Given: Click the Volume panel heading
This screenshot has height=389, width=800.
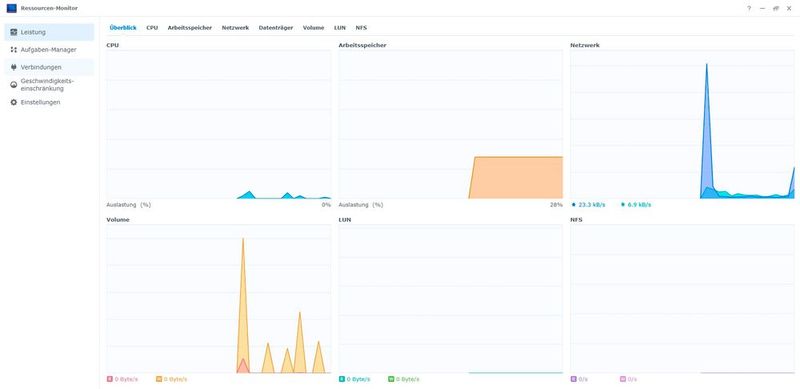Looking at the screenshot, I should [117, 220].
